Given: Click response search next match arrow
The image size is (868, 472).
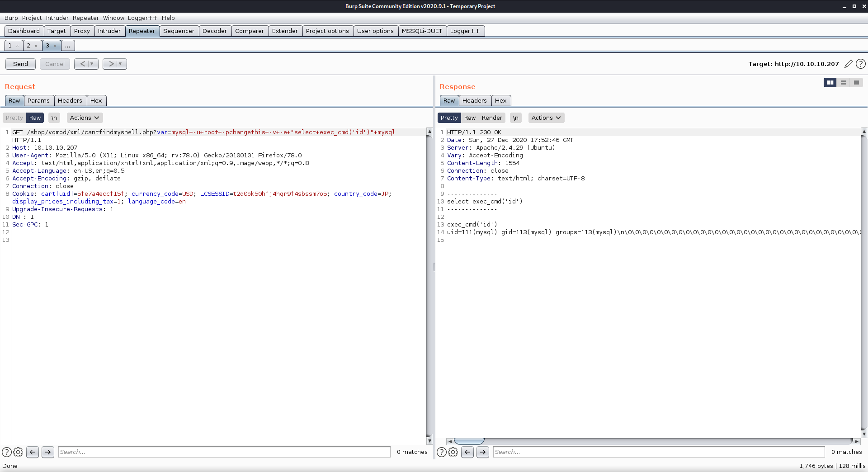Looking at the screenshot, I should (x=483, y=452).
